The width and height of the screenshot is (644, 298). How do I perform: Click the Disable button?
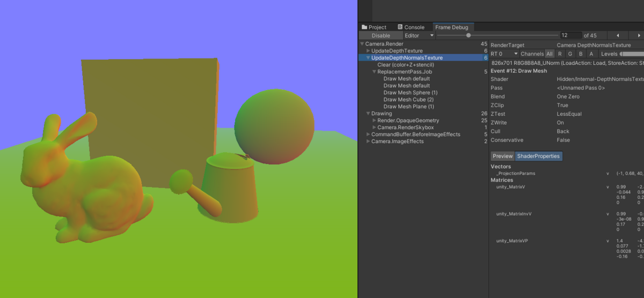point(380,35)
